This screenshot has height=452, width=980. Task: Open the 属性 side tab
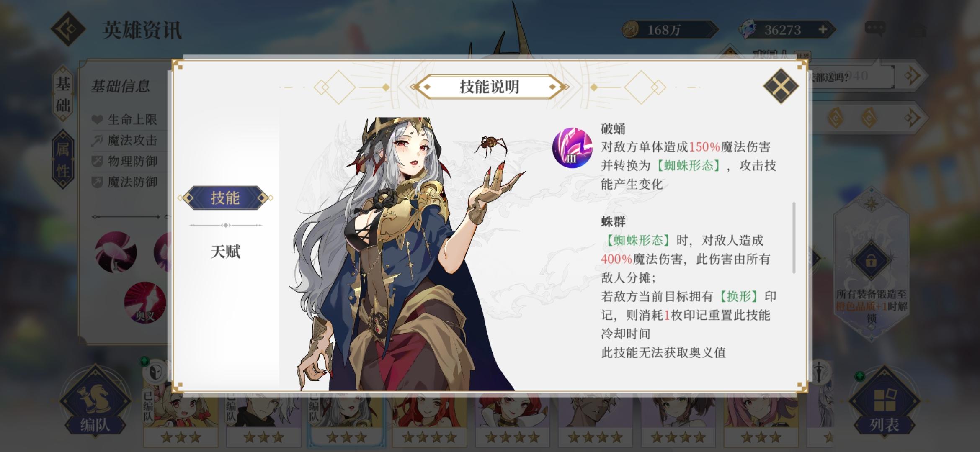[63, 159]
